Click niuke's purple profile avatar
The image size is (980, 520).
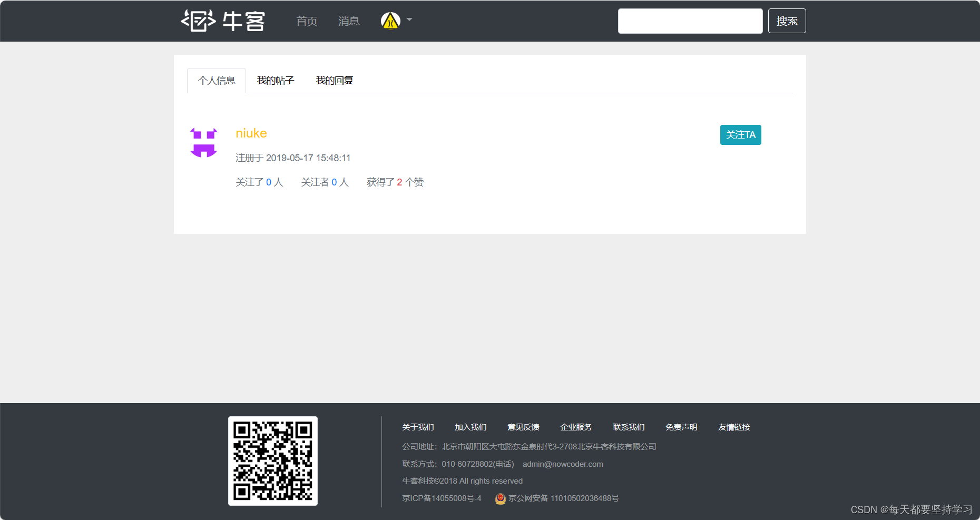coord(203,142)
